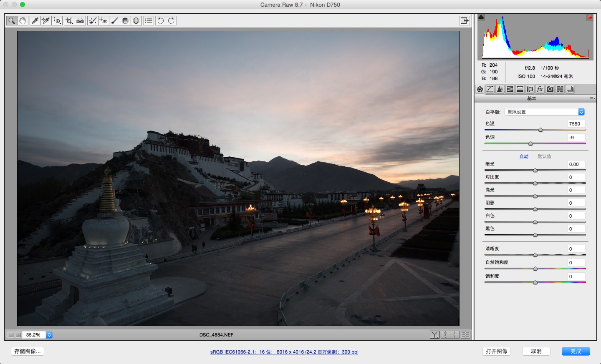
Task: Cycle before/after view Y icon
Action: click(434, 334)
